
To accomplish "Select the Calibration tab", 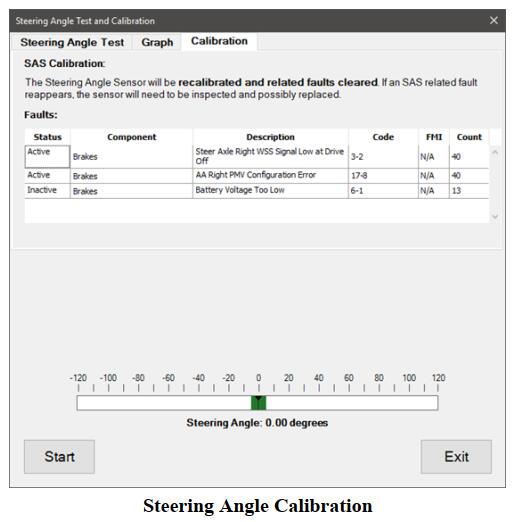I will click(219, 41).
